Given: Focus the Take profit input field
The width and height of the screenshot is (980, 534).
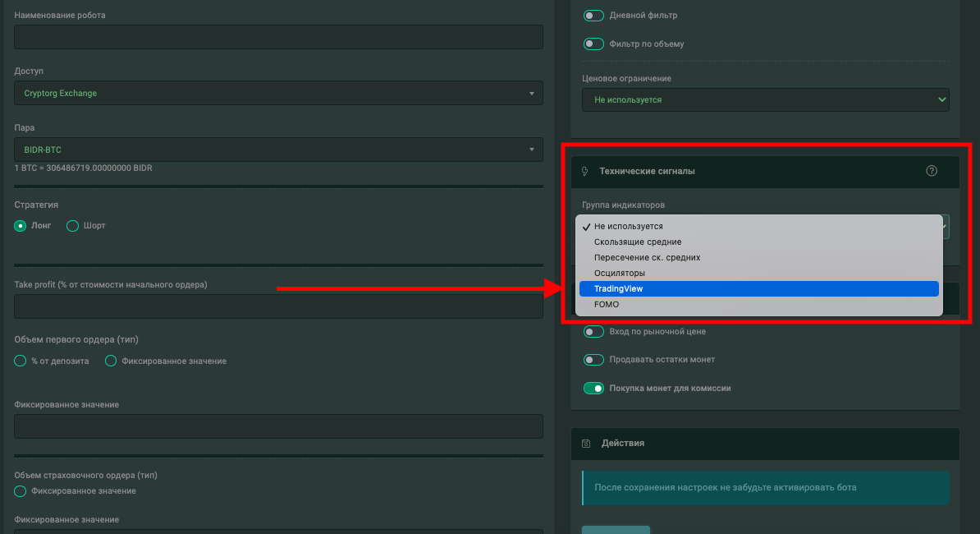Looking at the screenshot, I should pyautogui.click(x=278, y=306).
